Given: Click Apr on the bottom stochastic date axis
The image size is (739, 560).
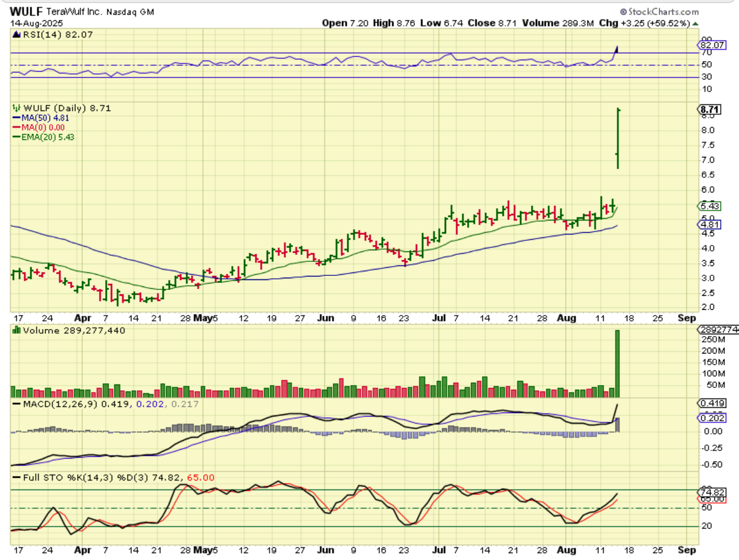Looking at the screenshot, I should coord(83,549).
